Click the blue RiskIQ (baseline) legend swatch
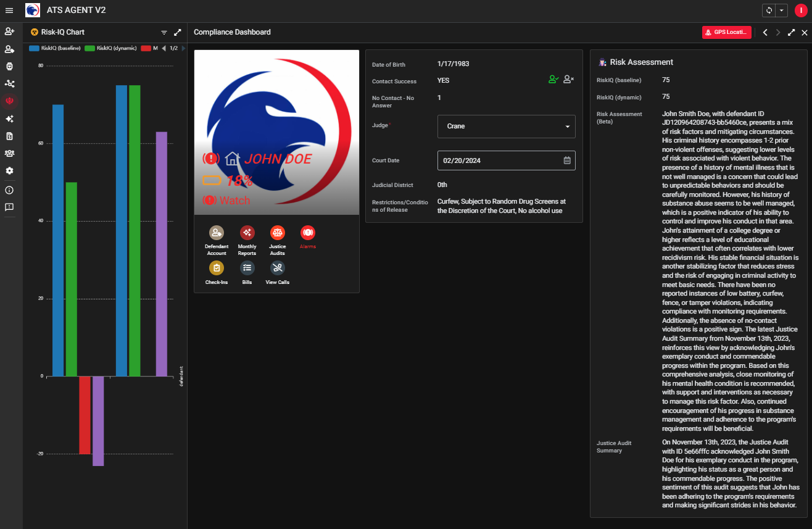The width and height of the screenshot is (812, 529). pos(34,48)
